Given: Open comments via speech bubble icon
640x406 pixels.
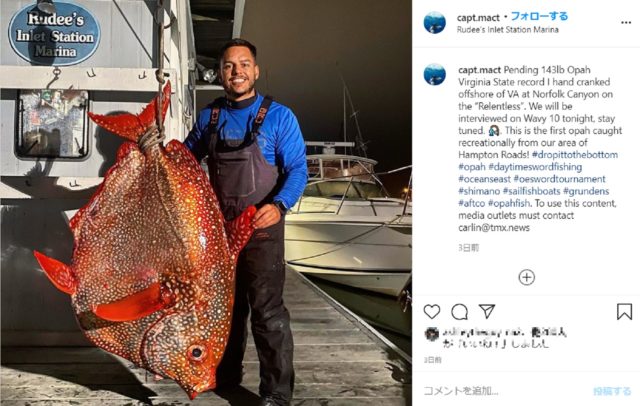Looking at the screenshot, I should click(x=460, y=312).
